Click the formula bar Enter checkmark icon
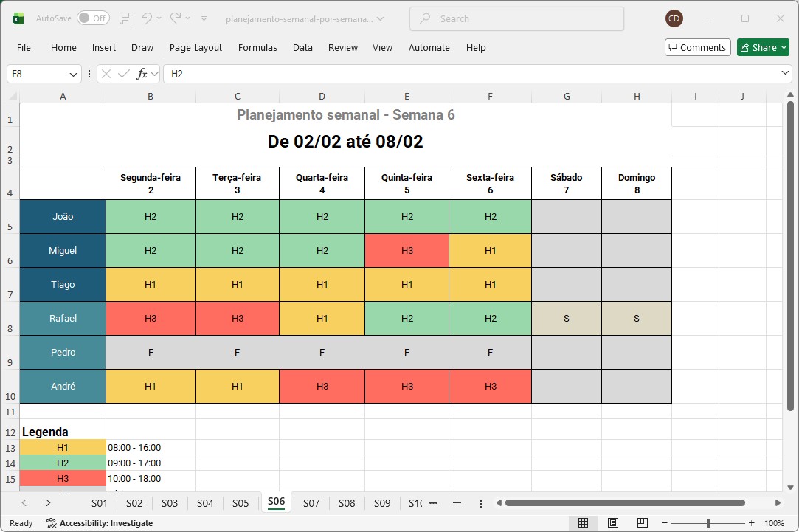Viewport: 799px width, 532px height. (x=123, y=74)
